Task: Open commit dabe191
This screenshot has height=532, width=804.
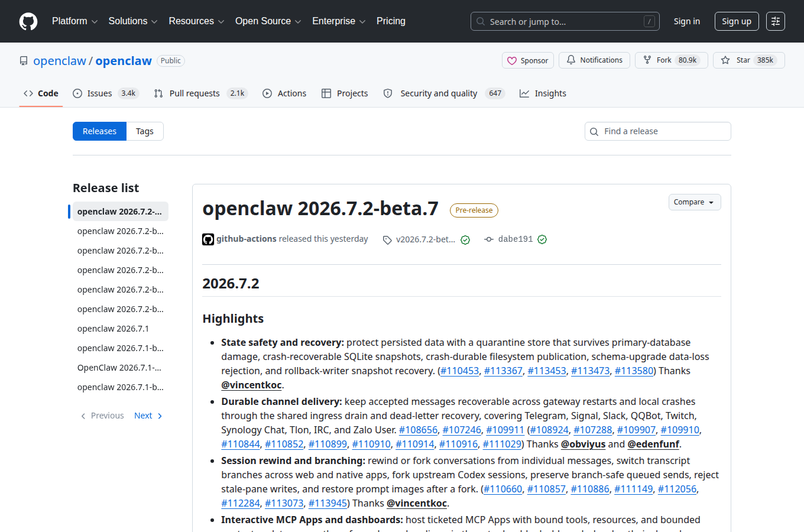Action: point(516,239)
